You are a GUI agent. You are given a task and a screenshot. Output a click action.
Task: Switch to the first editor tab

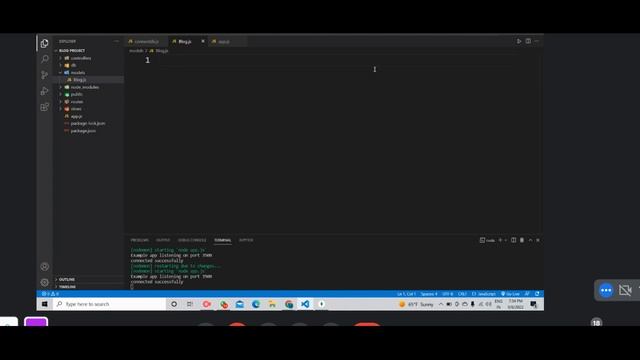(147, 41)
